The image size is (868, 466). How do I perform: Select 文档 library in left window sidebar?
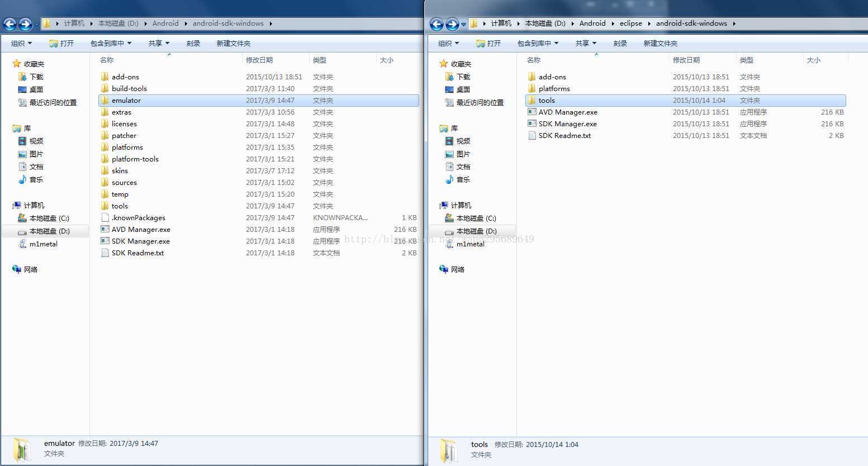[x=36, y=167]
